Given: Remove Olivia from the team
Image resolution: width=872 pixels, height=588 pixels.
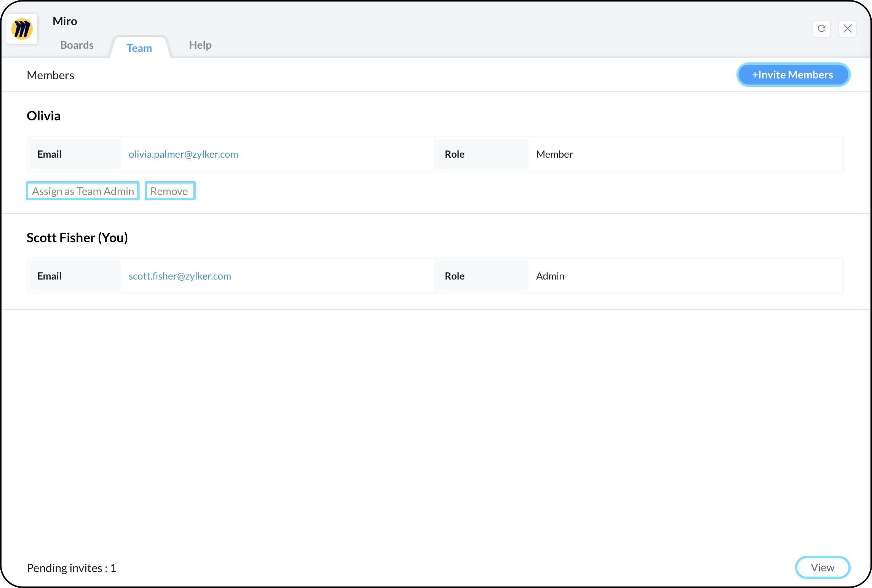Looking at the screenshot, I should click(169, 191).
